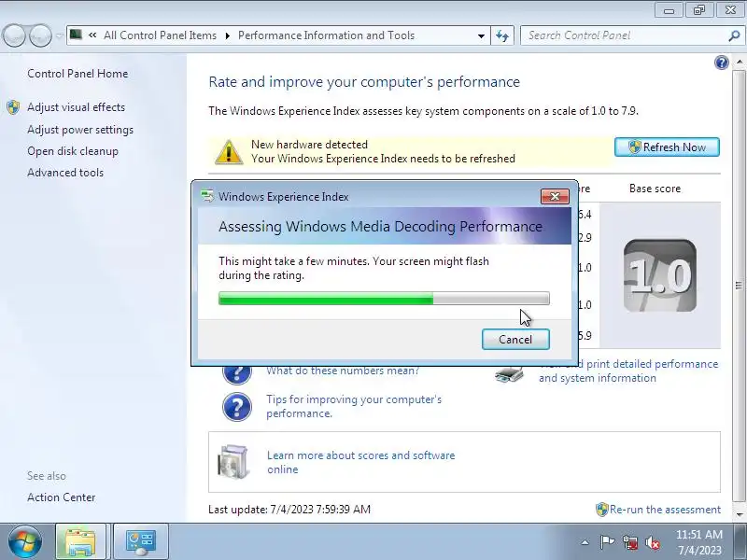Click scrollbar up arrow

coord(739,63)
